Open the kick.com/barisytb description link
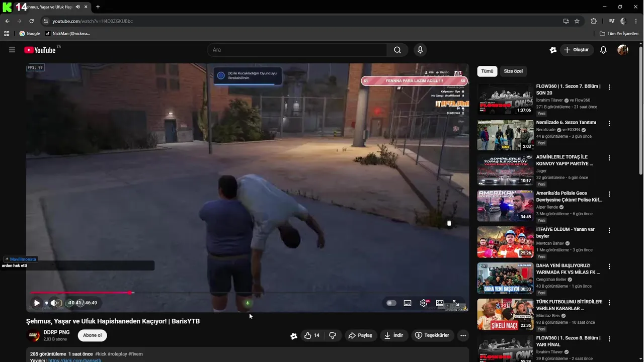644x362 pixels. click(75, 360)
